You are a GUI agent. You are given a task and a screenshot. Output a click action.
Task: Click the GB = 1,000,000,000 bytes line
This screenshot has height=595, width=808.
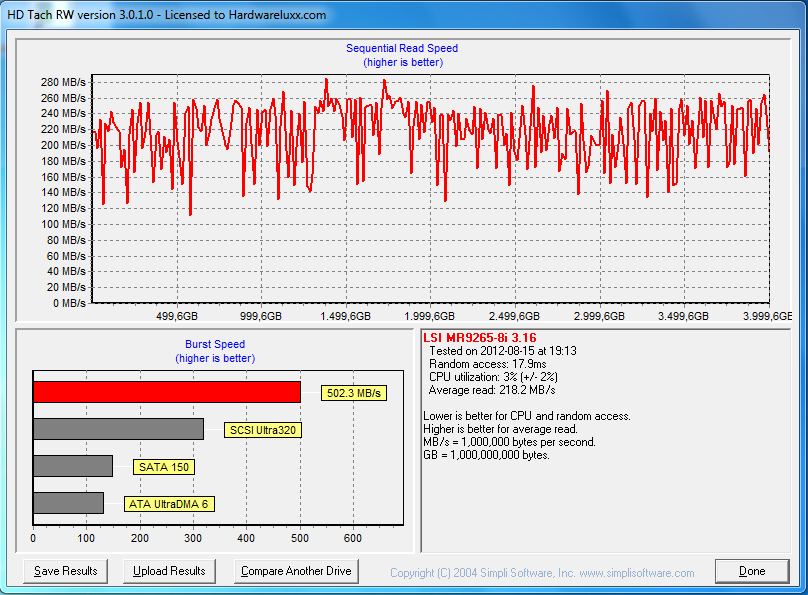point(486,455)
